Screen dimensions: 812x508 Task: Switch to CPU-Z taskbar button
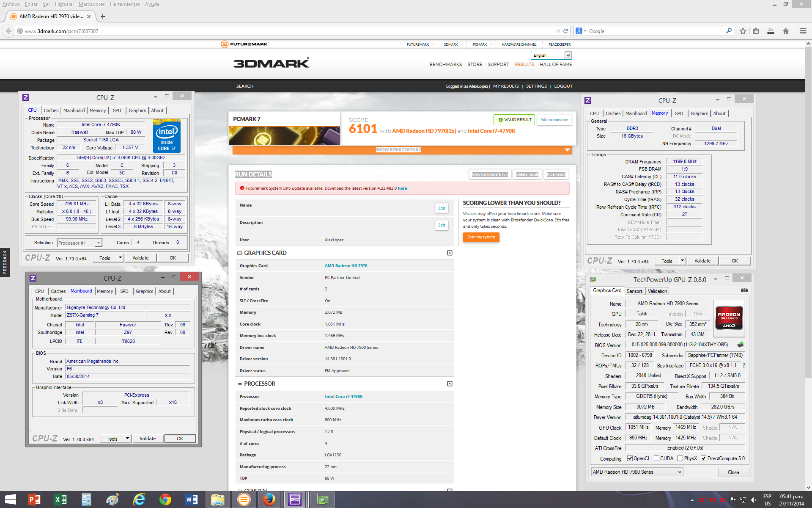[295, 500]
